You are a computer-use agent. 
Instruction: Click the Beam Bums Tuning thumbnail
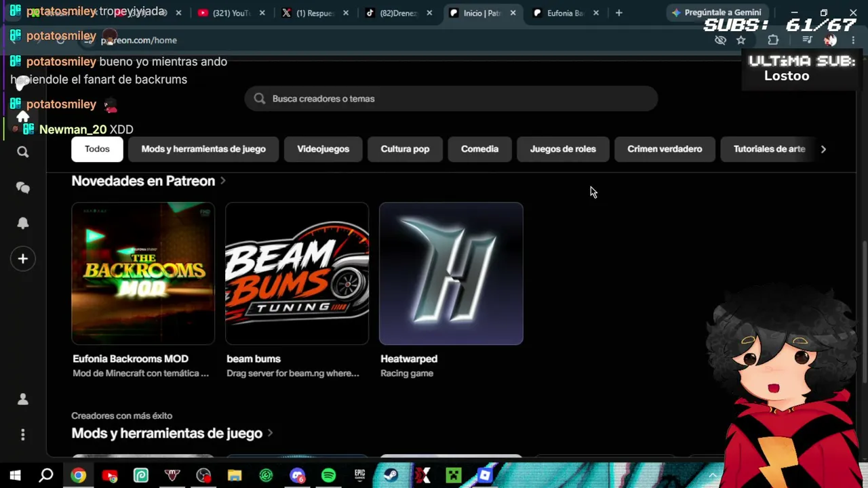pyautogui.click(x=297, y=273)
